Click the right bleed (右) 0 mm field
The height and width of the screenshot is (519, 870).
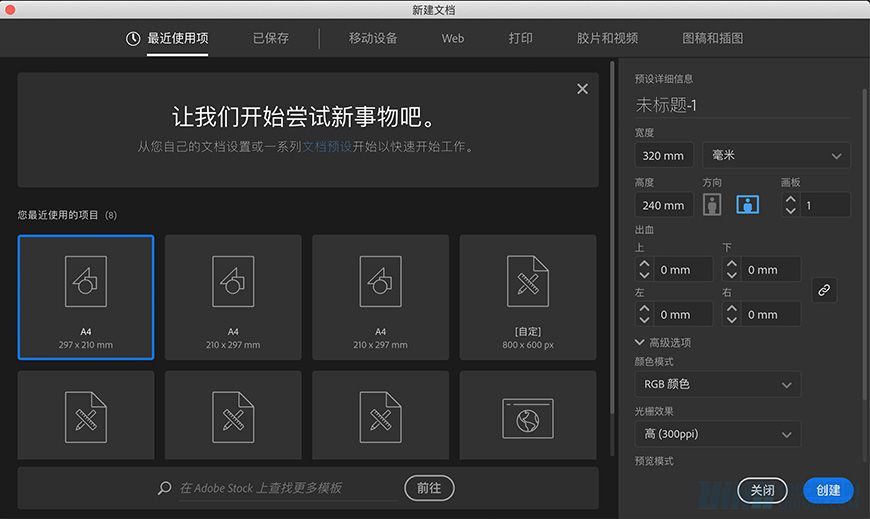coord(771,315)
